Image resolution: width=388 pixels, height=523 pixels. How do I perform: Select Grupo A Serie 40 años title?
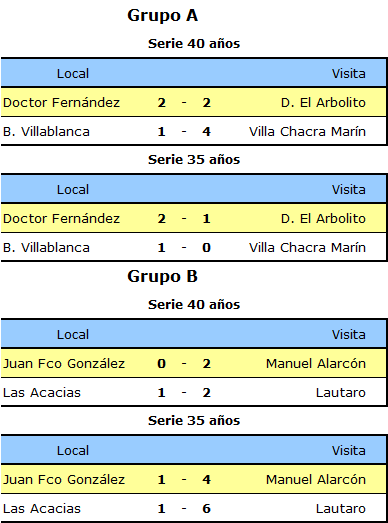tap(194, 44)
